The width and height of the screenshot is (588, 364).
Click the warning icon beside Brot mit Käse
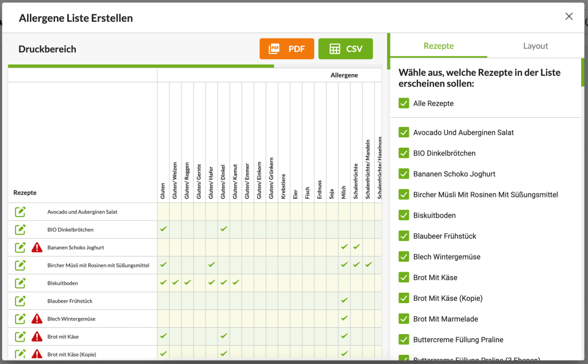tap(36, 336)
